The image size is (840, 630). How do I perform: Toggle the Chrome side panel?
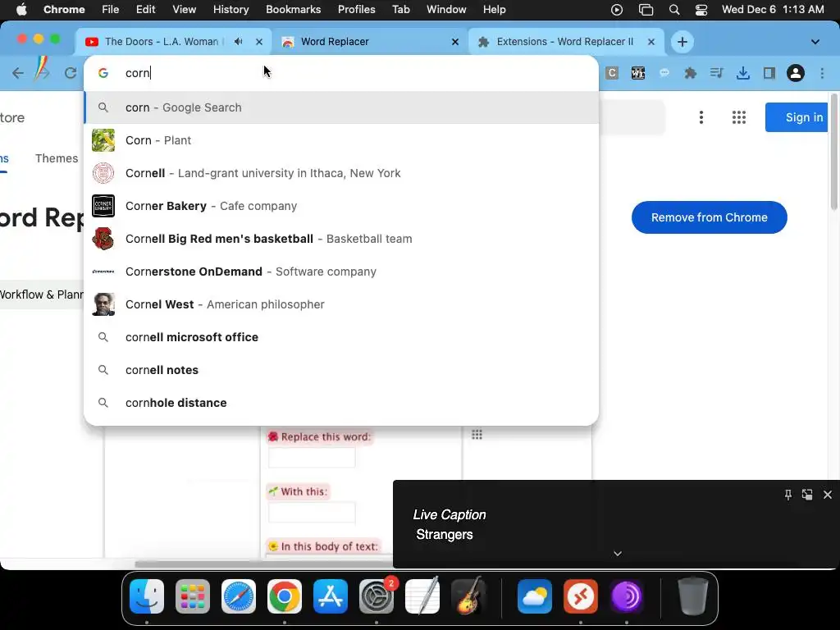[x=769, y=73]
